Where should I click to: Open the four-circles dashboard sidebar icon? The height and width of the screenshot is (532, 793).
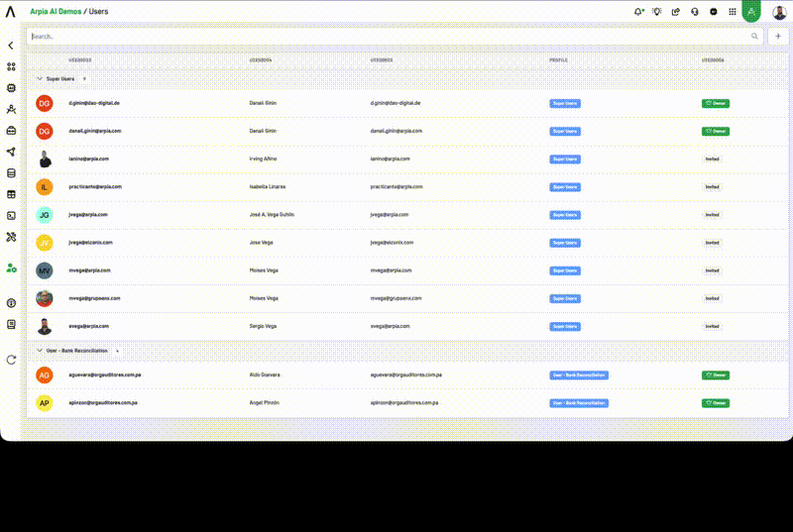point(11,66)
